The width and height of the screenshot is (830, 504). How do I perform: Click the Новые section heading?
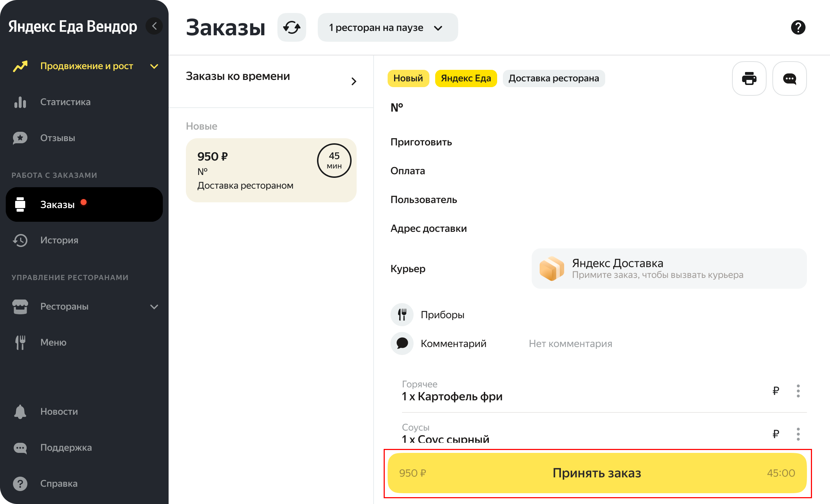pyautogui.click(x=201, y=126)
